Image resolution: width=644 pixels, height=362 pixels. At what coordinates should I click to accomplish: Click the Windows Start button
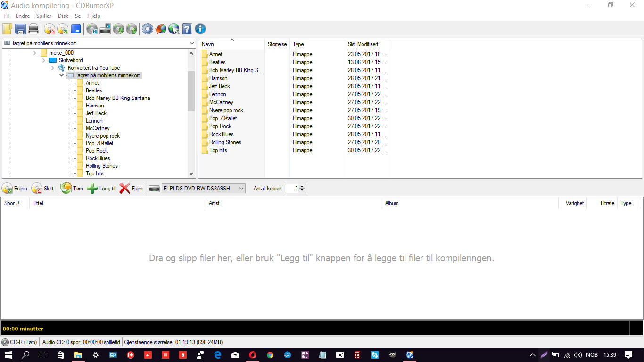8,355
